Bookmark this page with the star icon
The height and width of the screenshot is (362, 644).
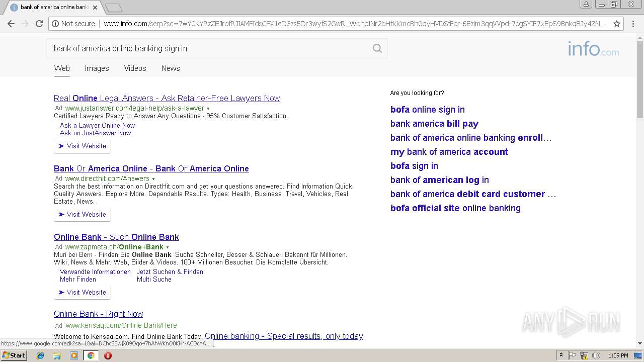617,24
